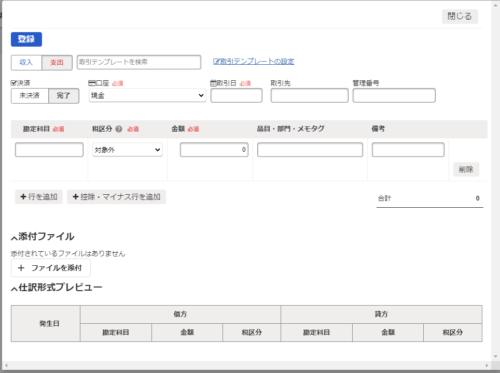
Task: Click the card icon beside 口座 label
Action: point(92,83)
